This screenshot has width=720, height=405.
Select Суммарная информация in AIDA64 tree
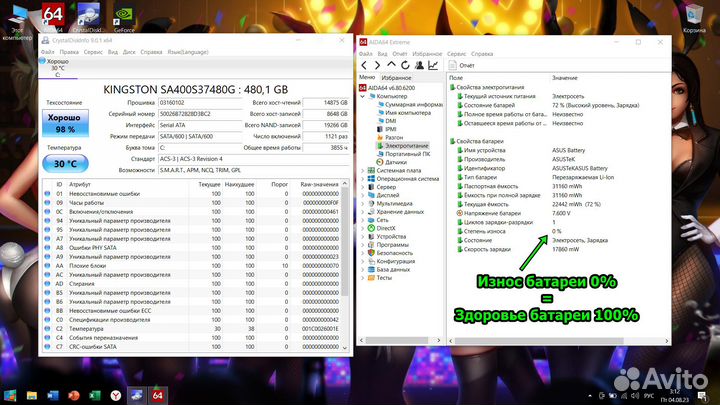[410, 104]
